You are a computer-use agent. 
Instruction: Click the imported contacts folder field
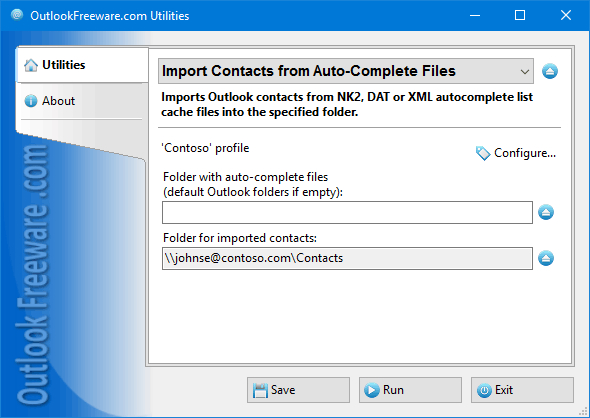click(347, 258)
